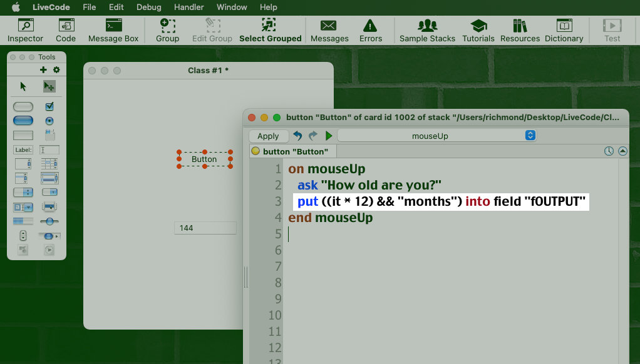Image resolution: width=640 pixels, height=364 pixels.
Task: Open the Debug menu
Action: (x=149, y=8)
